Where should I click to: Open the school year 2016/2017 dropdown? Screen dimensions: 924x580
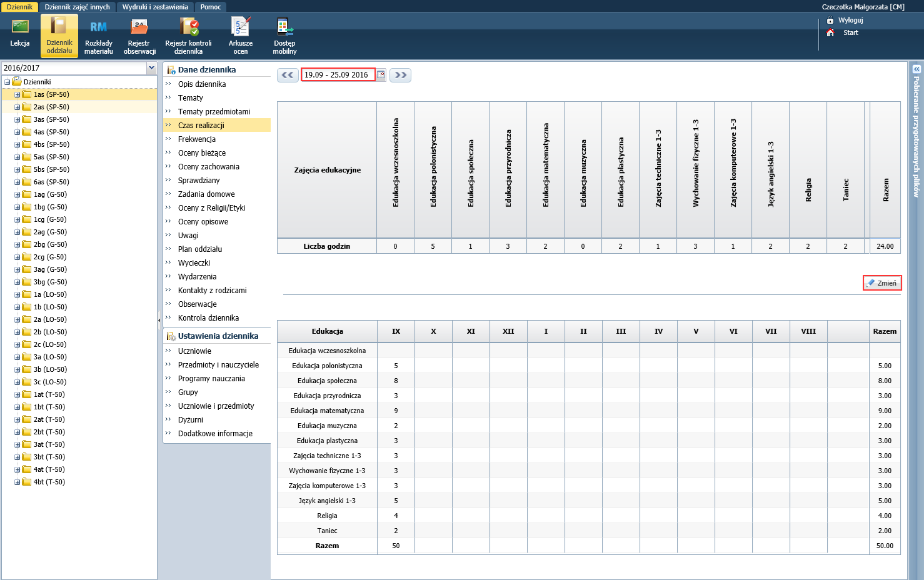click(x=151, y=67)
